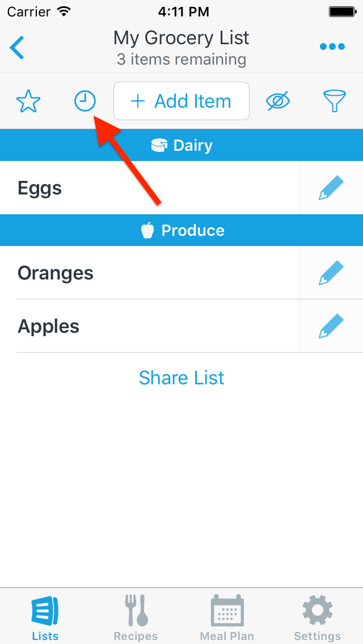Switch to the Recipes tab
Image resolution: width=363 pixels, height=644 pixels.
(x=136, y=617)
